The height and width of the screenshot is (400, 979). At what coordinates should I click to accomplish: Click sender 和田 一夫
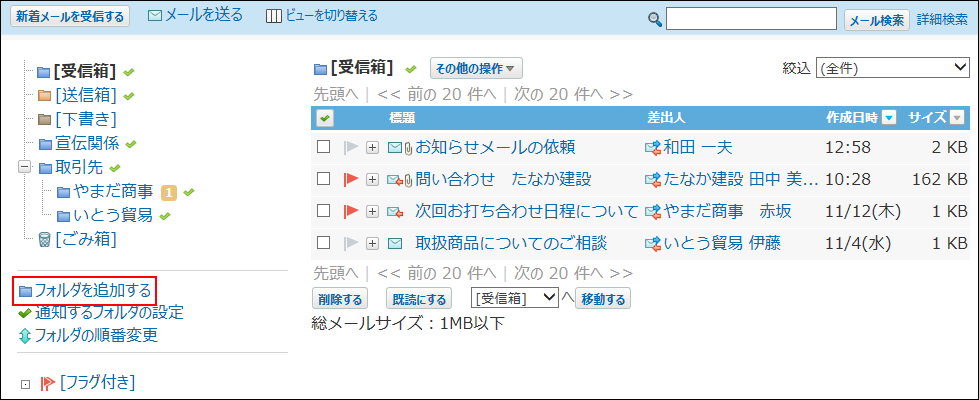pyautogui.click(x=698, y=147)
